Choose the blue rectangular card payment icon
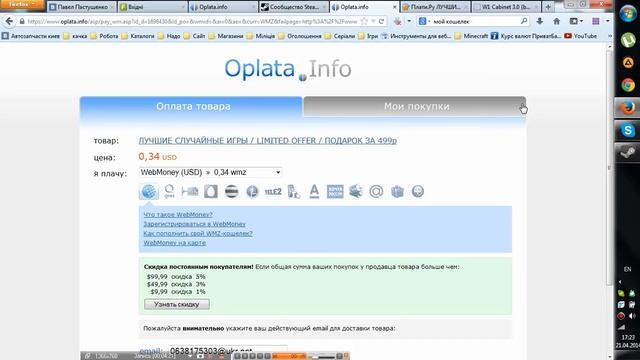This screenshot has width=640, height=360. [x=335, y=191]
